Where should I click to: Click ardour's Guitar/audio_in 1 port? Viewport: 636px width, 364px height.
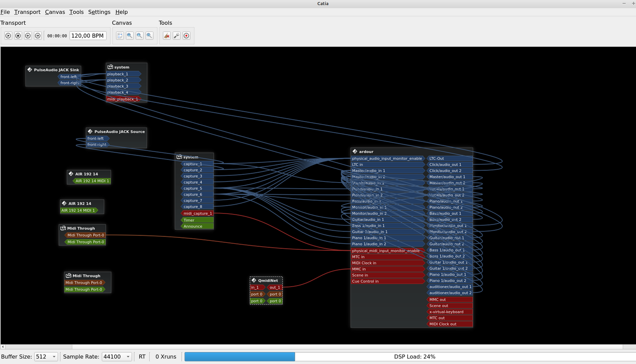[x=389, y=219]
